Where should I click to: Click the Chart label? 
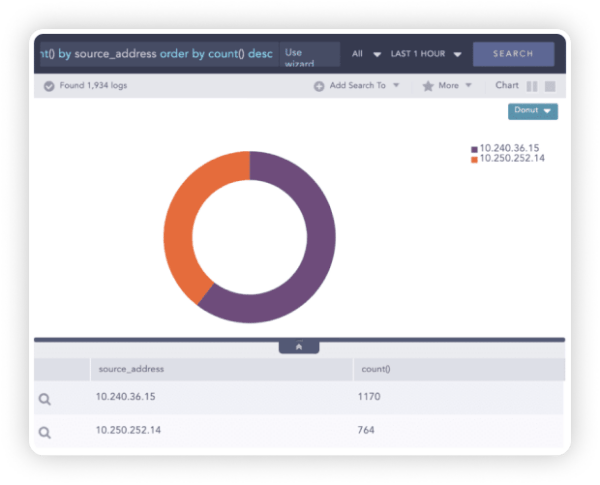click(x=507, y=85)
